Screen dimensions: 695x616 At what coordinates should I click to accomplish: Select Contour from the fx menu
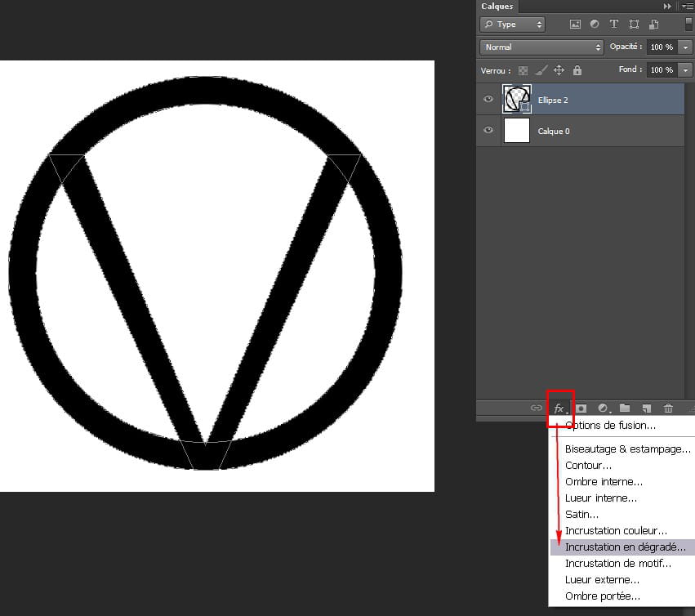pos(623,466)
